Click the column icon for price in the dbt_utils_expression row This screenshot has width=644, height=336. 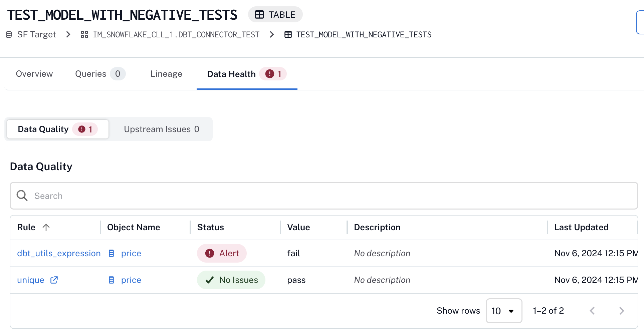(112, 253)
